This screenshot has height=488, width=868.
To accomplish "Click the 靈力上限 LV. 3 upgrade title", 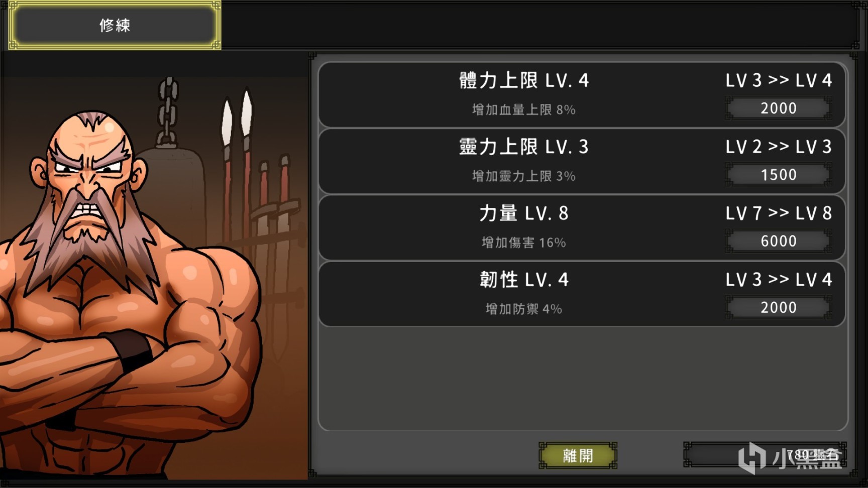I will [524, 147].
